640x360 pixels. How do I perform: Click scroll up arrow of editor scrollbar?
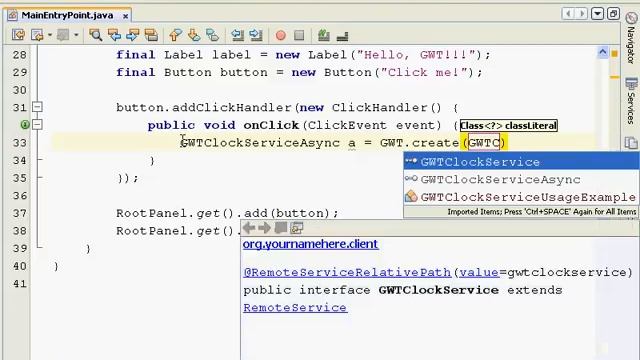coord(603,52)
